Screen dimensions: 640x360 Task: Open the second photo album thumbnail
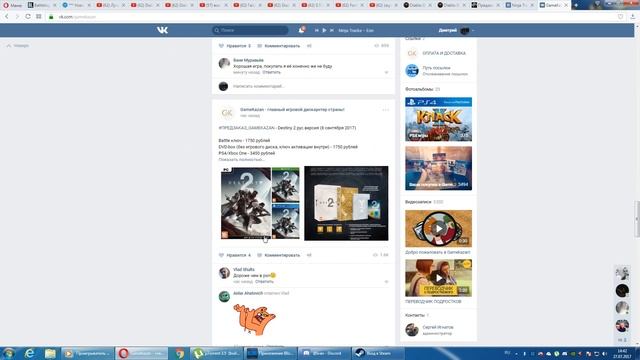438,168
